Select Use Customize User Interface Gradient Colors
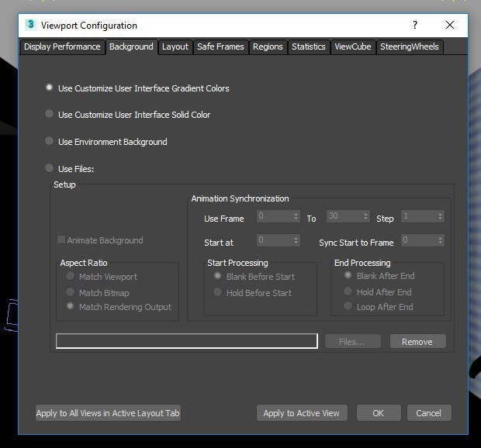This screenshot has height=448, width=481. pyautogui.click(x=50, y=88)
